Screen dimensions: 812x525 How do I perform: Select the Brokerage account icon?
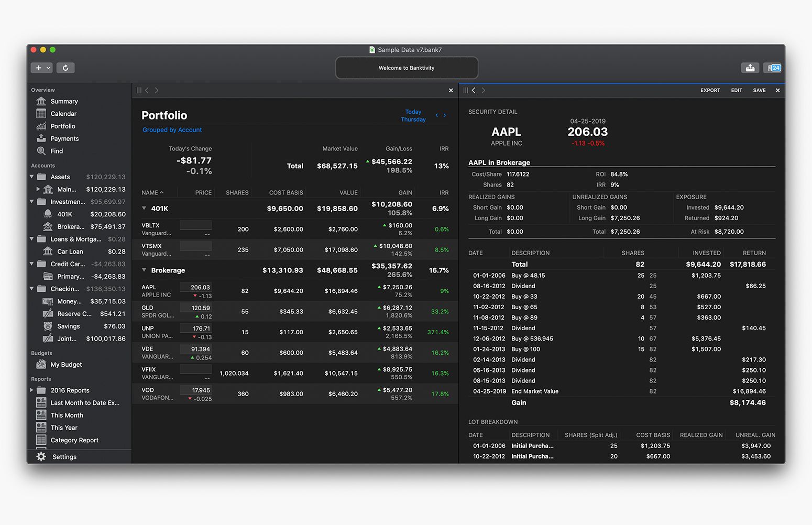pyautogui.click(x=48, y=226)
